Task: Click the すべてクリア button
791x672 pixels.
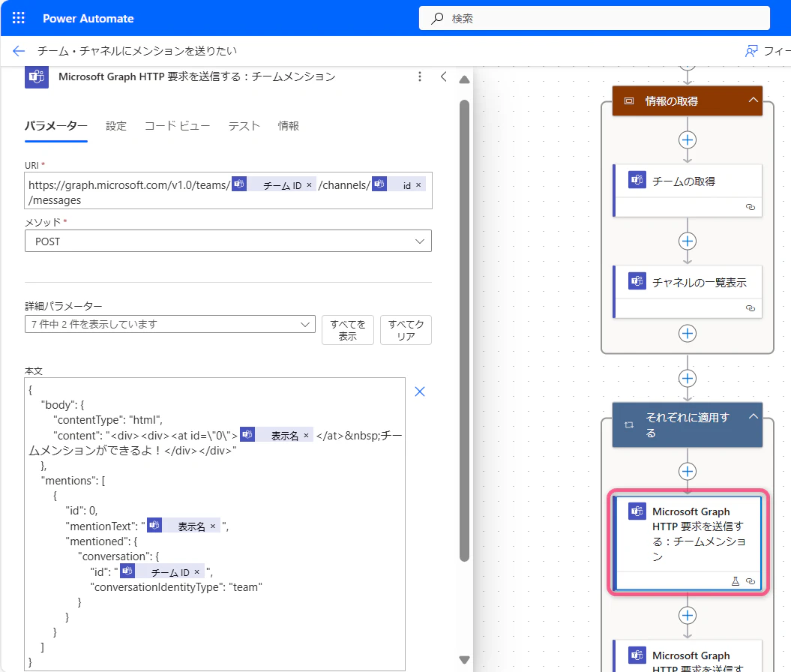Action: (406, 330)
